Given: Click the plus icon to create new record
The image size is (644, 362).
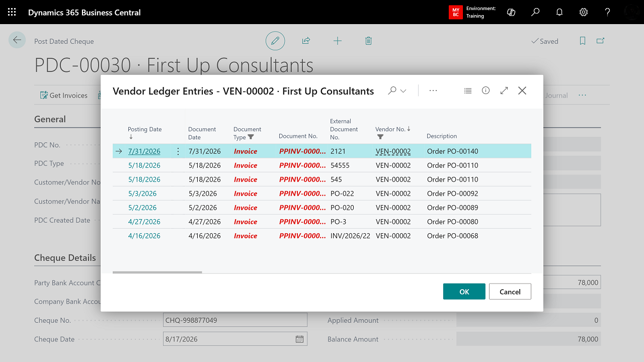Looking at the screenshot, I should (x=338, y=41).
